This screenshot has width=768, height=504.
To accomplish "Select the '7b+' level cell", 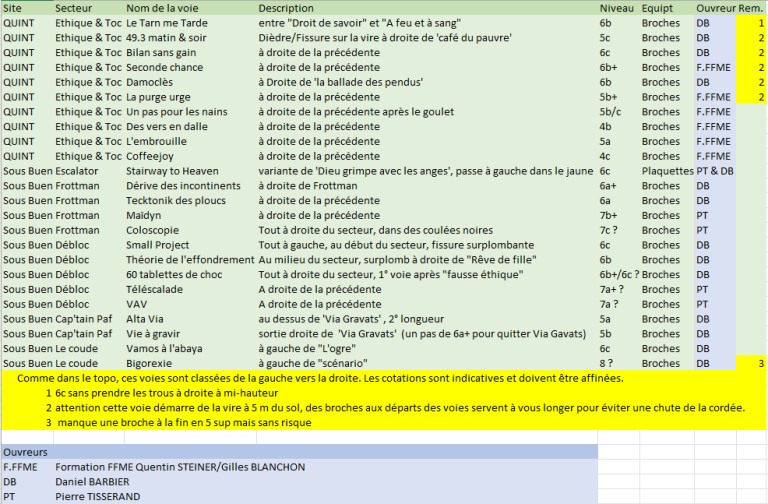I will tap(618, 215).
